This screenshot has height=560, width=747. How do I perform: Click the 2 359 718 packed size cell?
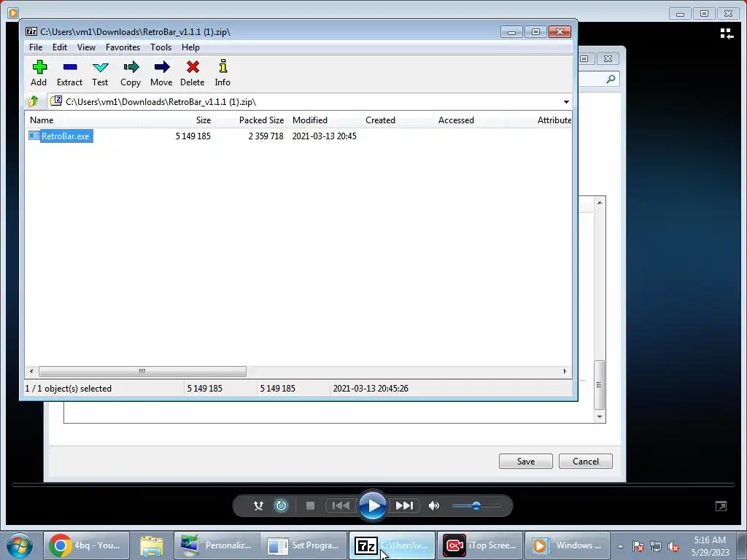click(266, 136)
